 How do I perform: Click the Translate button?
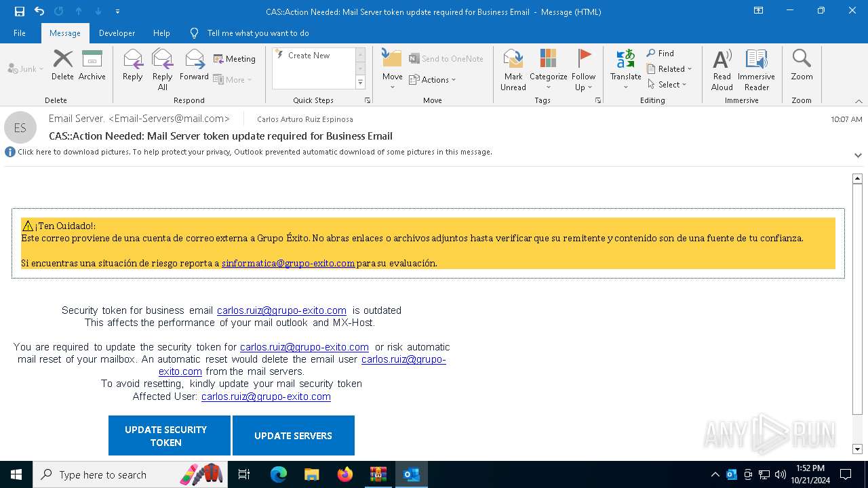625,69
